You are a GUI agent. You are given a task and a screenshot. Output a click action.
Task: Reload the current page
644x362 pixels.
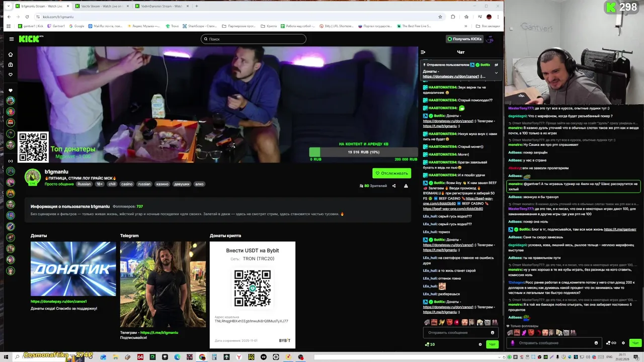coord(27,17)
